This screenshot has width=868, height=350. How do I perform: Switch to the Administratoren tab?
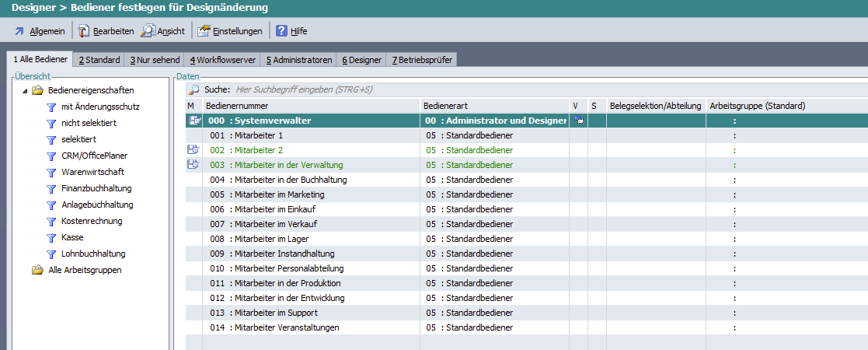(x=299, y=60)
